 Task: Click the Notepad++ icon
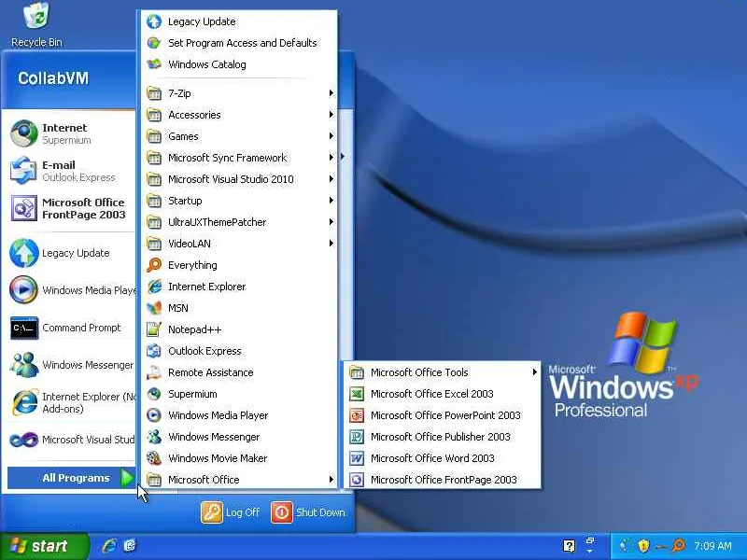click(154, 329)
